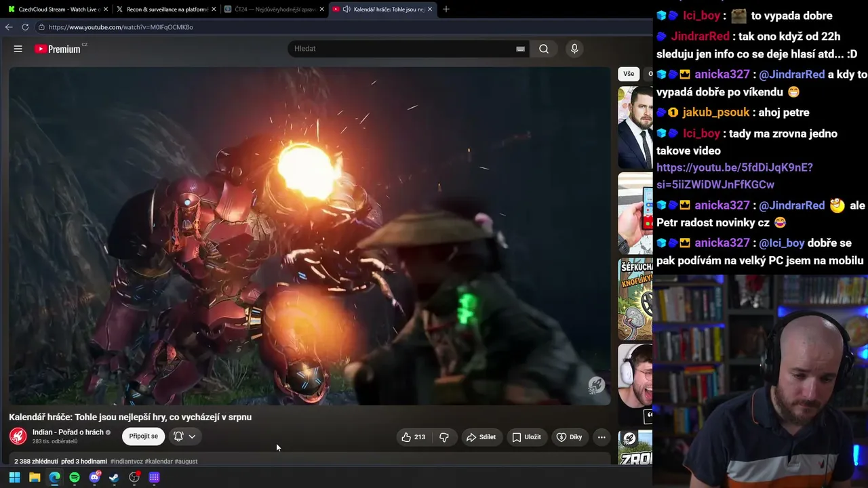This screenshot has height=488, width=868.
Task: Open the hand holding phone thumbnail
Action: point(635,213)
